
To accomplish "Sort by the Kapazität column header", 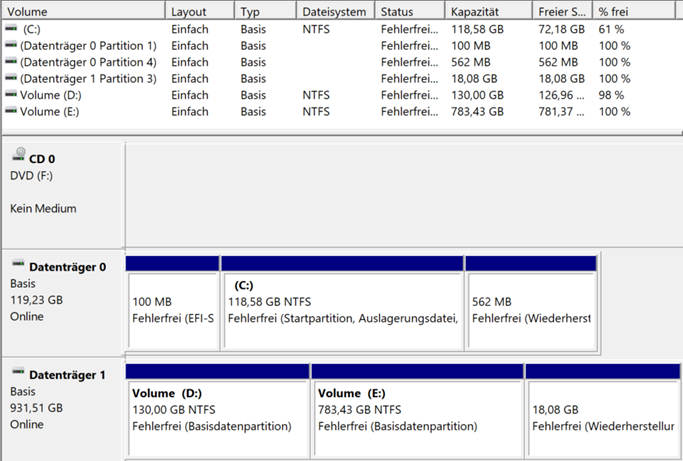I will [x=489, y=12].
